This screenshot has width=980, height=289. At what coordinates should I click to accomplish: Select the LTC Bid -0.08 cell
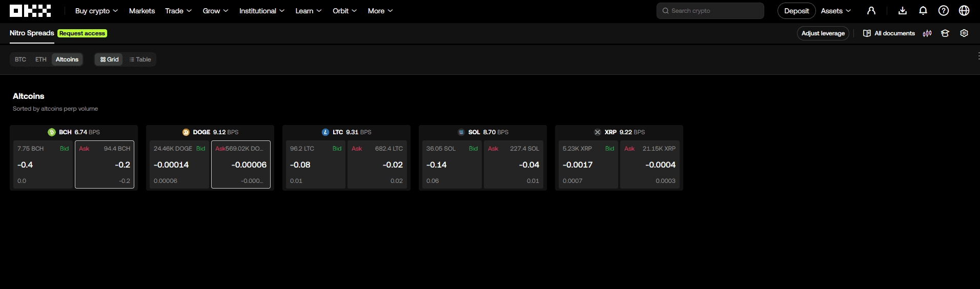(316, 164)
